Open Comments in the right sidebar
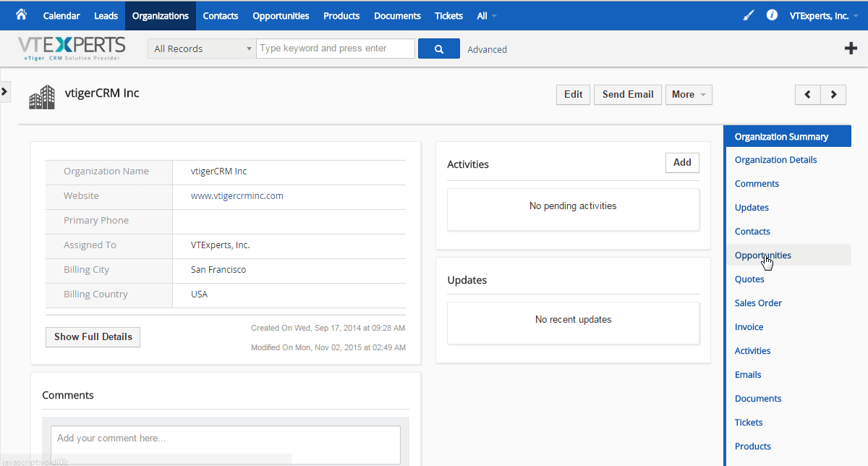 tap(757, 184)
